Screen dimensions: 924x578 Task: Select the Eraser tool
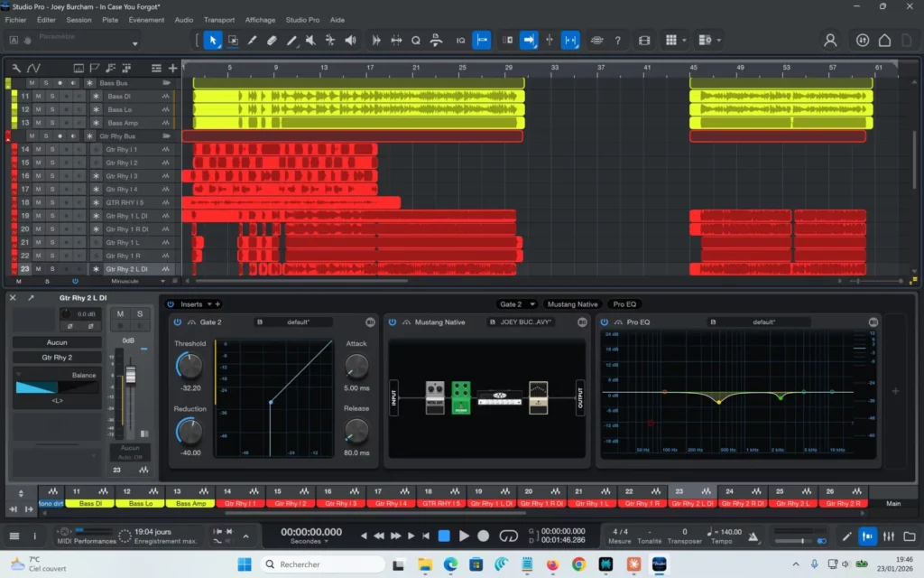[x=271, y=40]
